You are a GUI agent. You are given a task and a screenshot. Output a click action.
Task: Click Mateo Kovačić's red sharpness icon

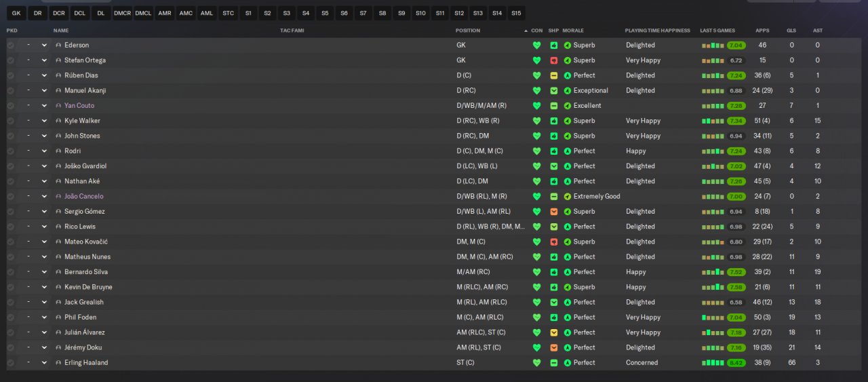(x=554, y=242)
